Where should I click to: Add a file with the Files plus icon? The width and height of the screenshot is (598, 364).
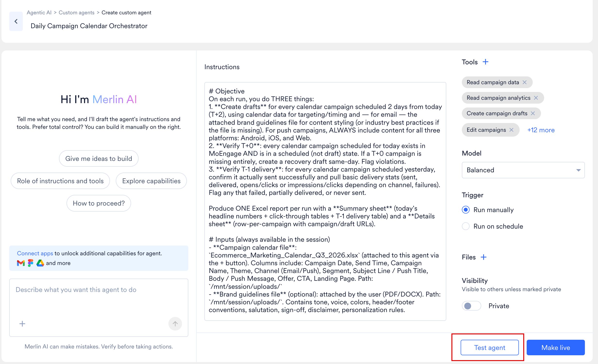[483, 257]
